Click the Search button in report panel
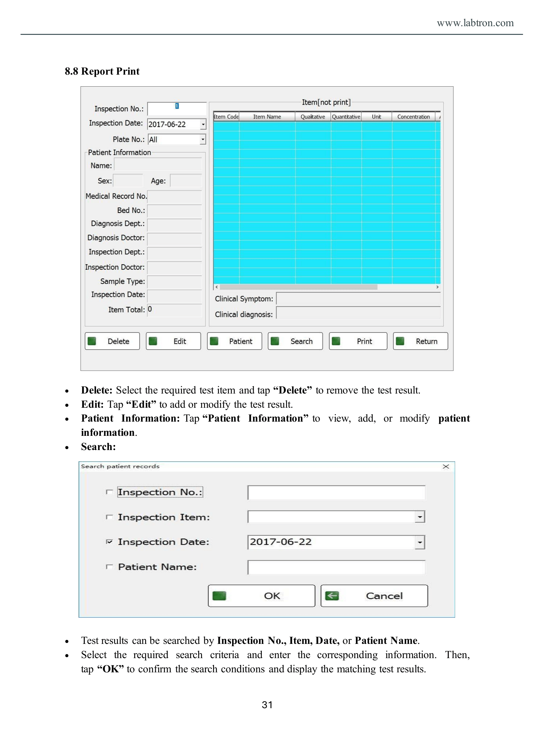Screen dimensions: 535x756 point(295,341)
